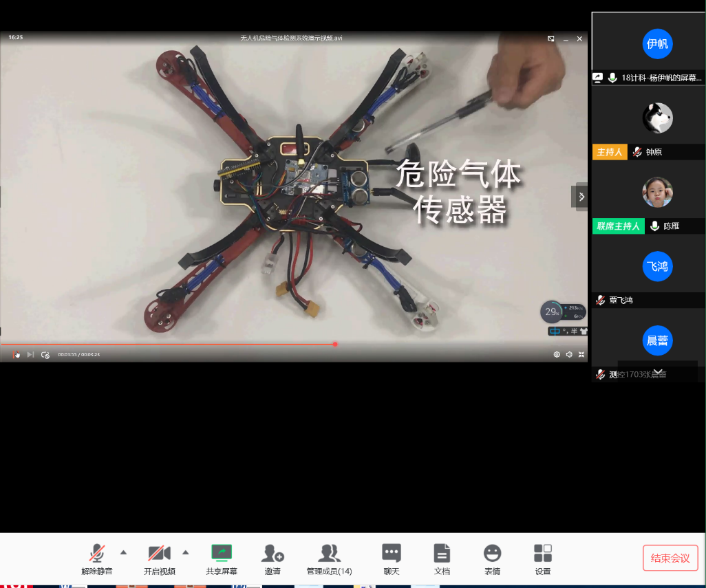Expand video options arrow beside 开启视频
The height and width of the screenshot is (588, 706).
(x=185, y=552)
